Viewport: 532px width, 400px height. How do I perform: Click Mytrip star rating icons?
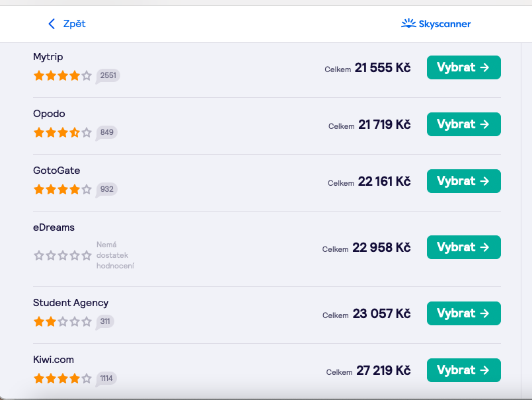point(63,75)
